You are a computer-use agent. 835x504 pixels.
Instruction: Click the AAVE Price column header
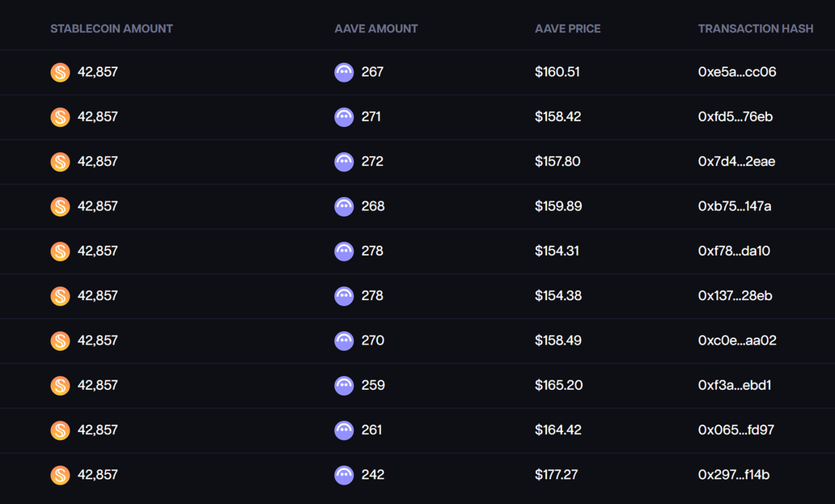tap(568, 28)
